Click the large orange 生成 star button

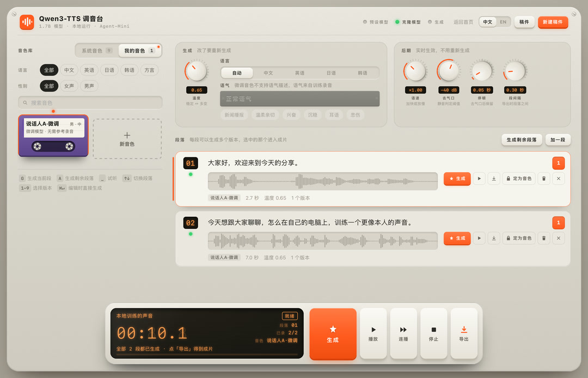[x=333, y=334]
